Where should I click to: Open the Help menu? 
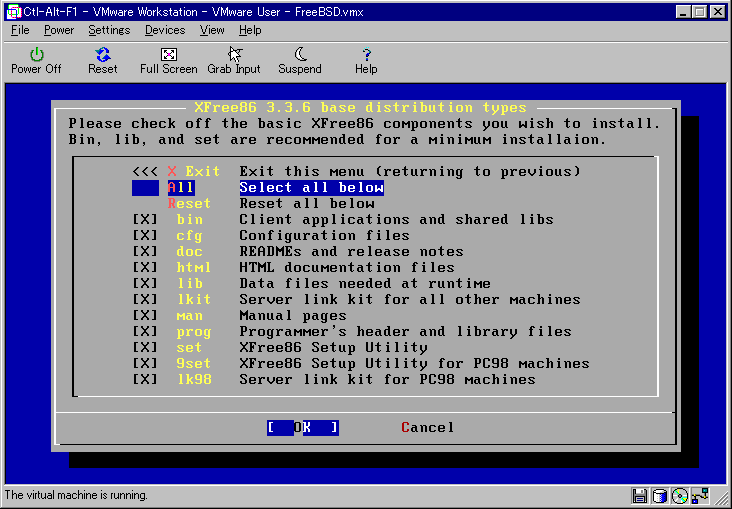(x=250, y=30)
